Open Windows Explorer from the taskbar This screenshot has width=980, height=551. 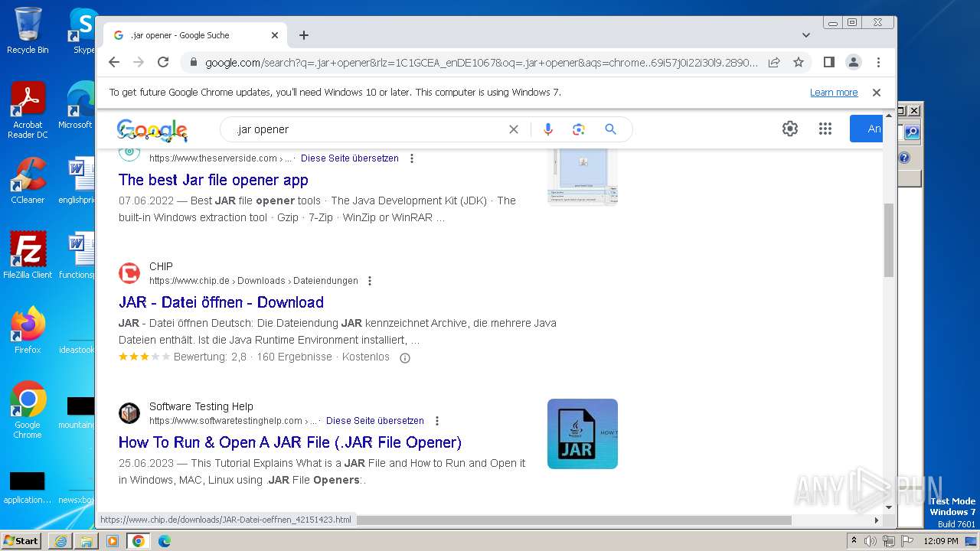tap(87, 541)
